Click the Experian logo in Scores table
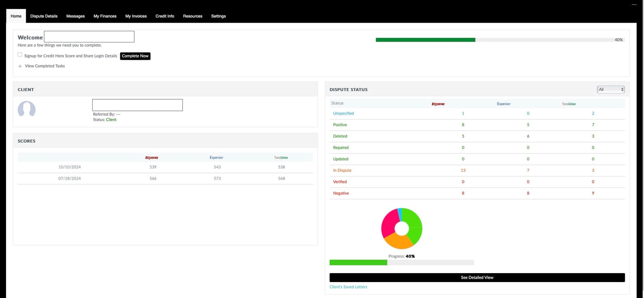Image resolution: width=644 pixels, height=298 pixels. pos(216,158)
